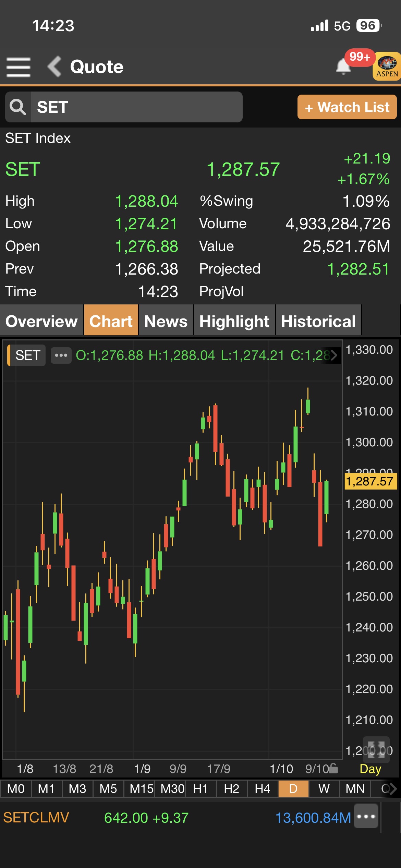Open the SET symbol chart label
Image resolution: width=401 pixels, height=868 pixels.
tap(27, 355)
